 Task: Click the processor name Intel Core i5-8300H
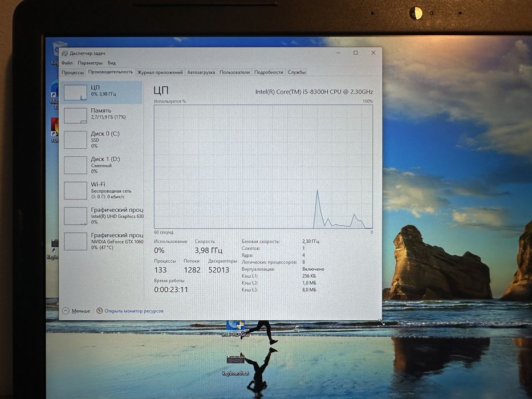coord(314,92)
